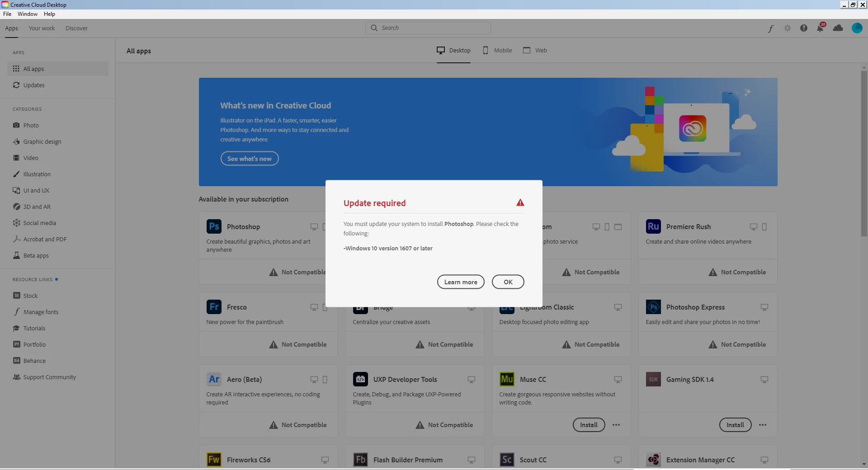Click the cloud sync status icon
Image resolution: width=868 pixels, height=470 pixels.
pos(838,28)
